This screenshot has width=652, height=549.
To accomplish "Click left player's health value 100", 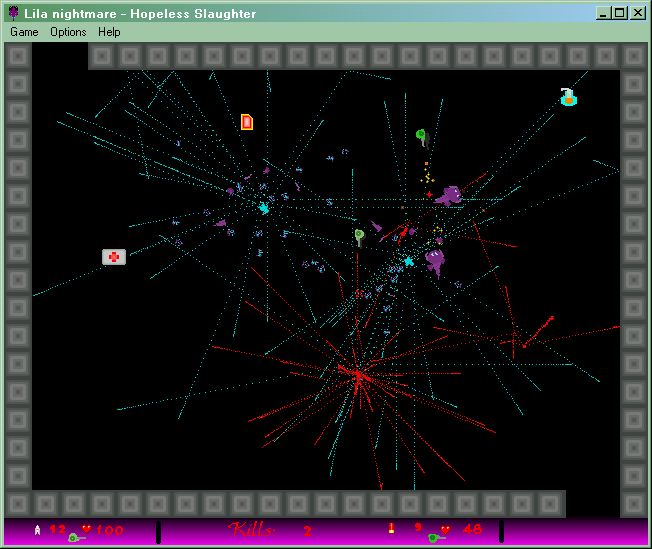I will (x=109, y=529).
